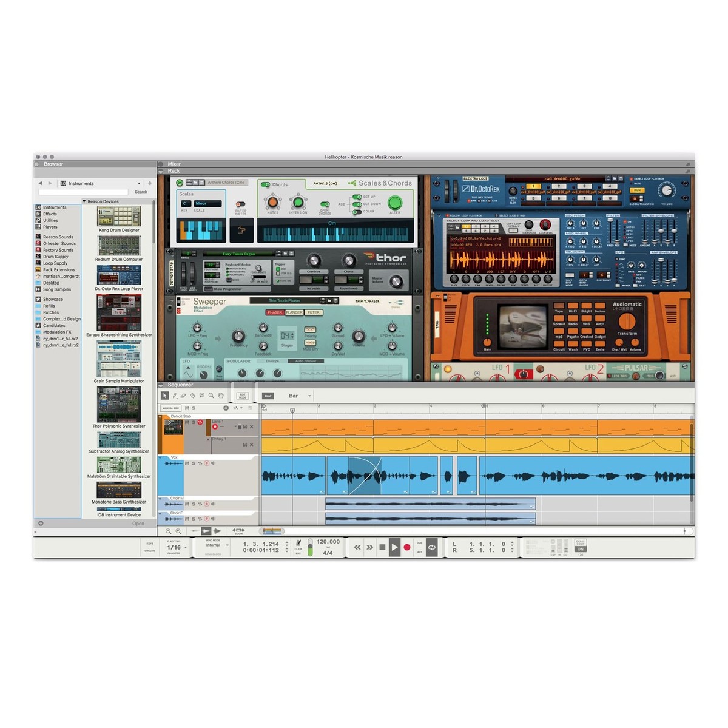
Task: Click the Thor Master Volume knob
Action: (x=395, y=281)
